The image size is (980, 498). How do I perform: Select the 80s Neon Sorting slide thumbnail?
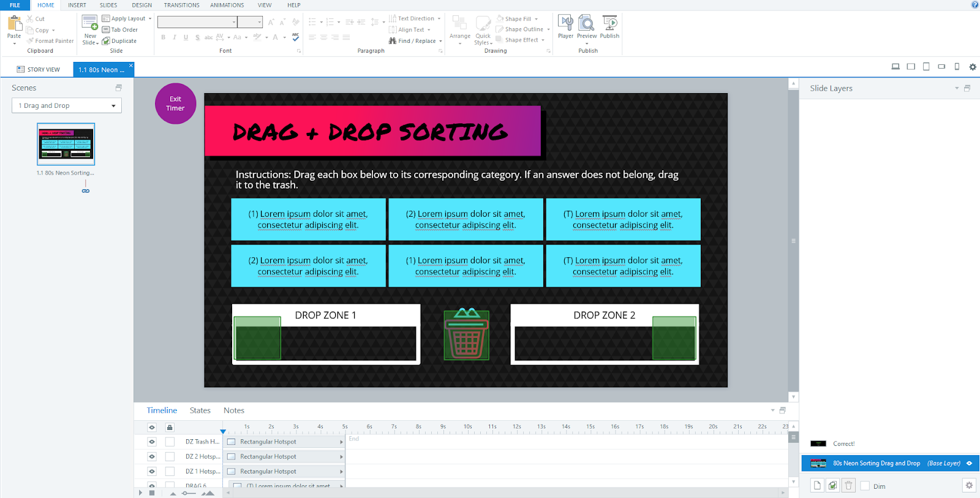(x=66, y=144)
